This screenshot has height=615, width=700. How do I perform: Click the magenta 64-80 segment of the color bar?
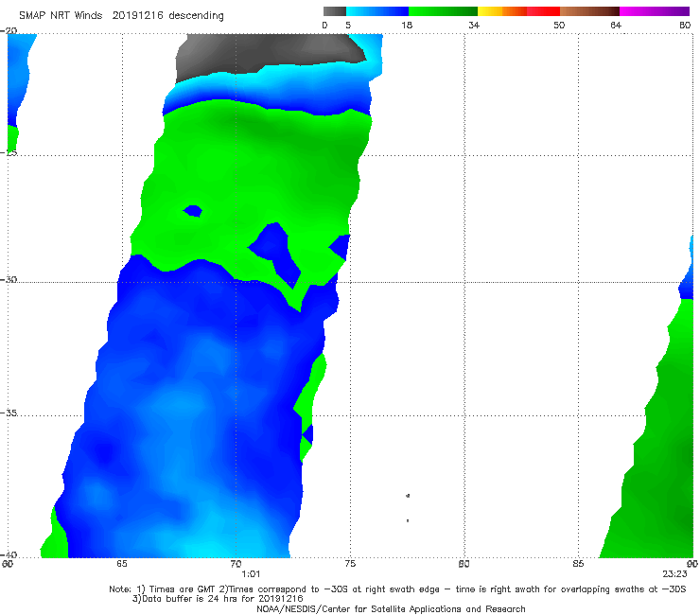(655, 11)
